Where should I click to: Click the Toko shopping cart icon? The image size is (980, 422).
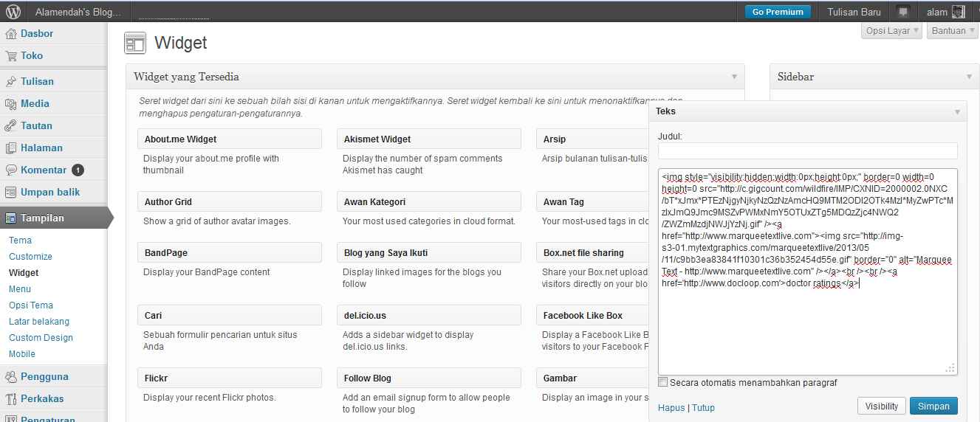[x=11, y=56]
